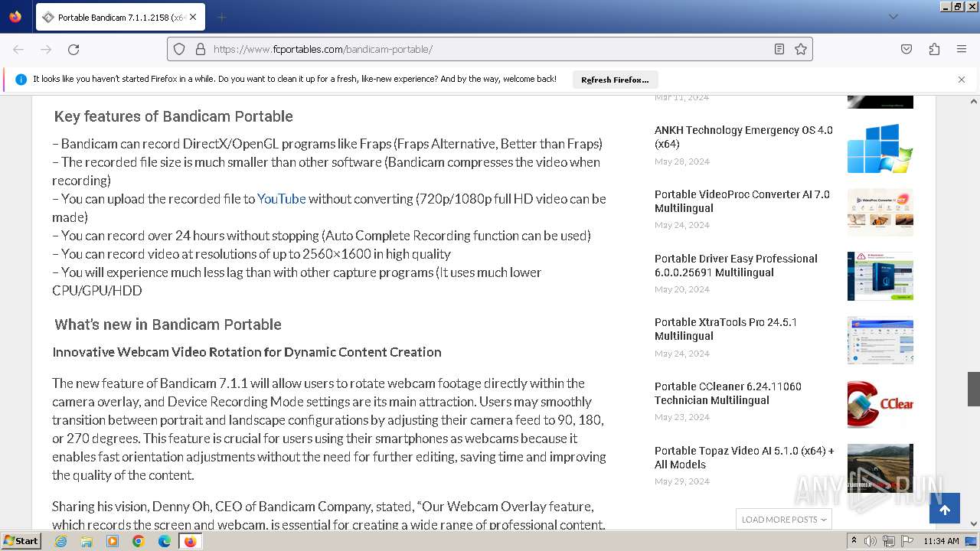
Task: Open File Explorer folder taskbar icon
Action: coord(87,541)
